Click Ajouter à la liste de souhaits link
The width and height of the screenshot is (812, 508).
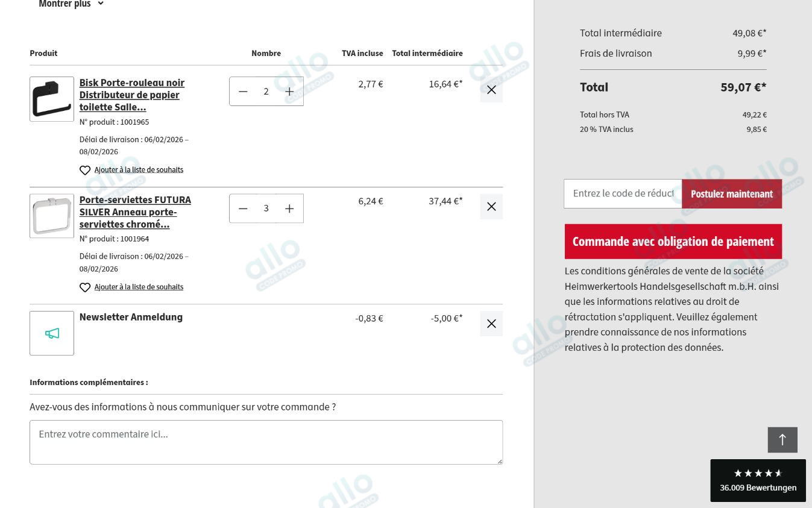pyautogui.click(x=139, y=169)
